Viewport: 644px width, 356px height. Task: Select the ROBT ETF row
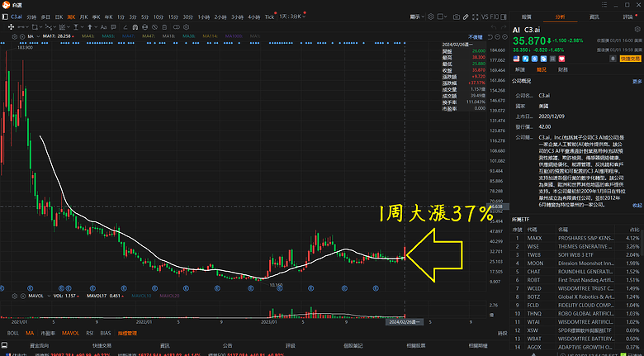pos(576,280)
